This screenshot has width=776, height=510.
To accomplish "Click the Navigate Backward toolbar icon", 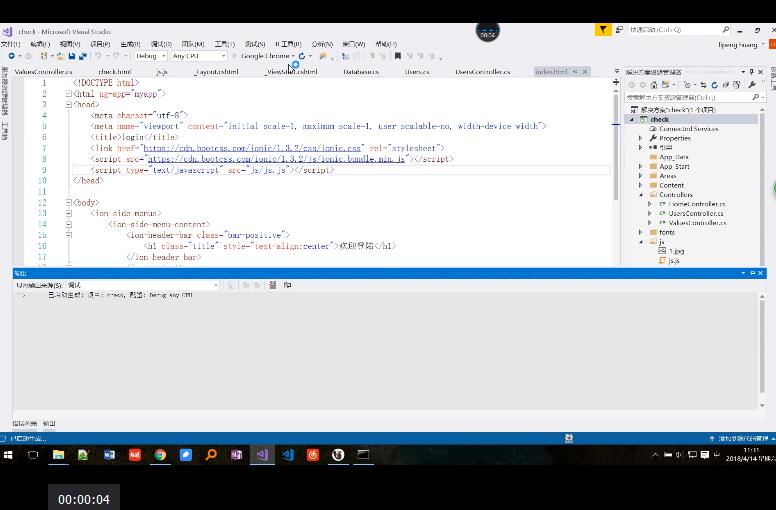I will pyautogui.click(x=11, y=56).
